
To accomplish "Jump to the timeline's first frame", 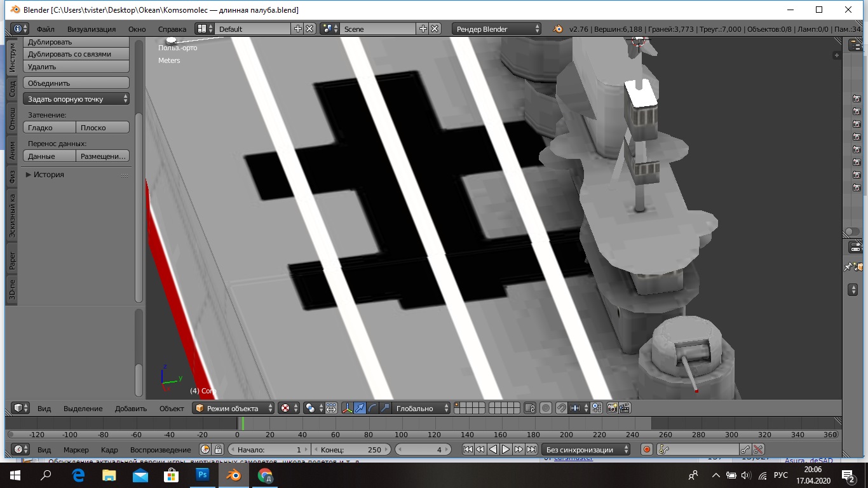I will click(468, 449).
